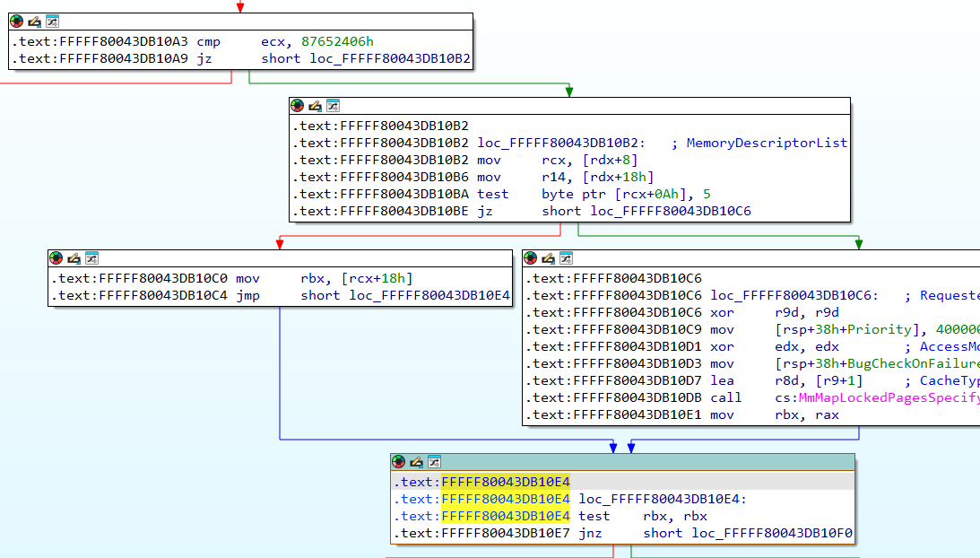This screenshot has width=980, height=558.
Task: Click group nodes icon in mov rbx block
Action: coord(91,258)
